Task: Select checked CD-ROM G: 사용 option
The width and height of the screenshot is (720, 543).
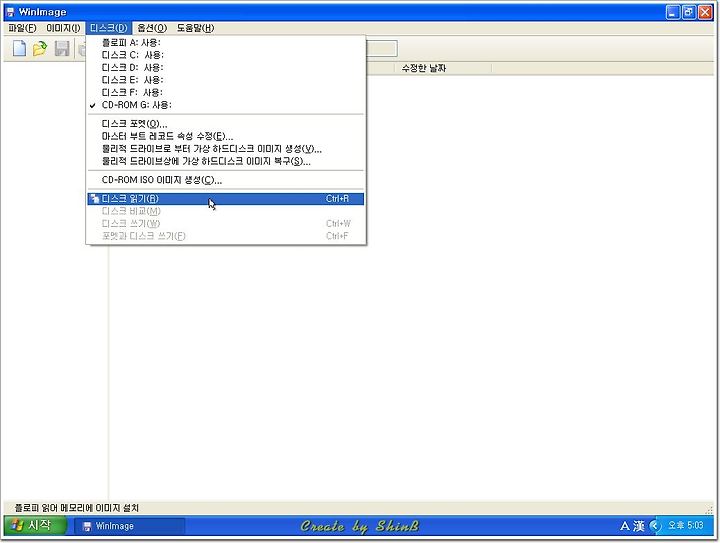Action: (x=225, y=105)
